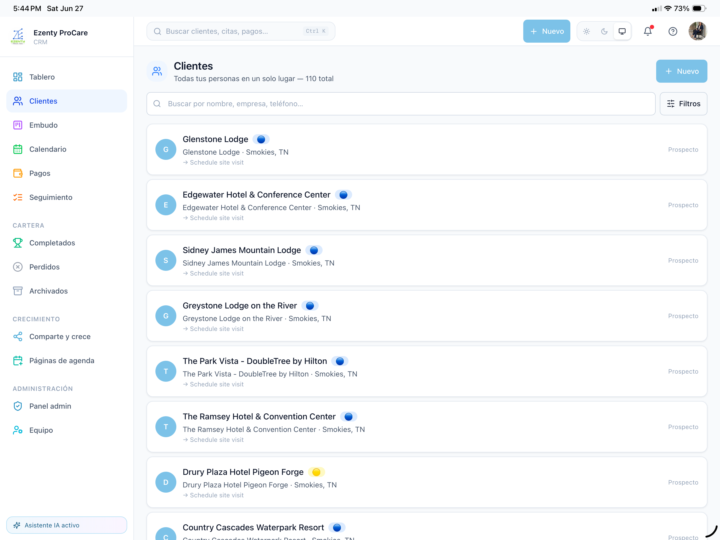This screenshot has width=720, height=540.
Task: Focus the Buscar por nombre, empresa field
Action: 400,104
